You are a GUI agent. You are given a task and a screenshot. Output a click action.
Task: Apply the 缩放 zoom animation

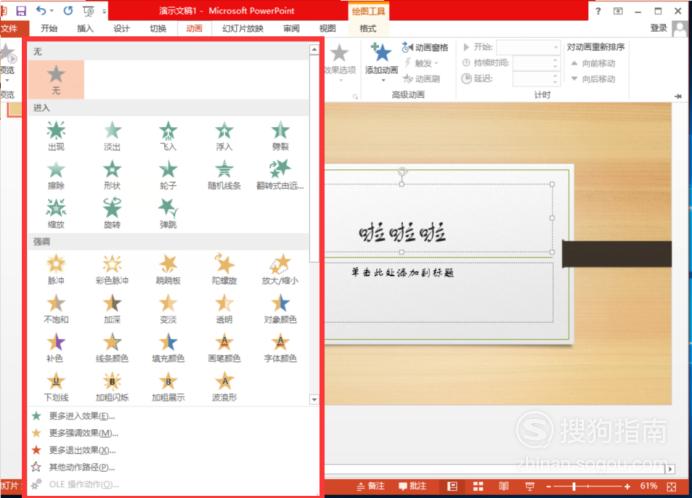[56, 214]
